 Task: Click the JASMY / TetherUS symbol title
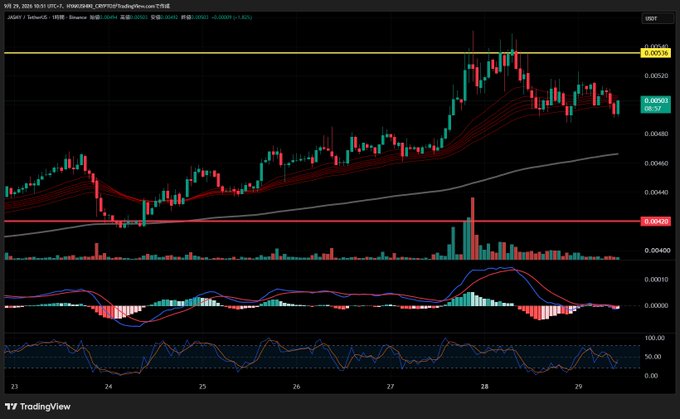27,17
